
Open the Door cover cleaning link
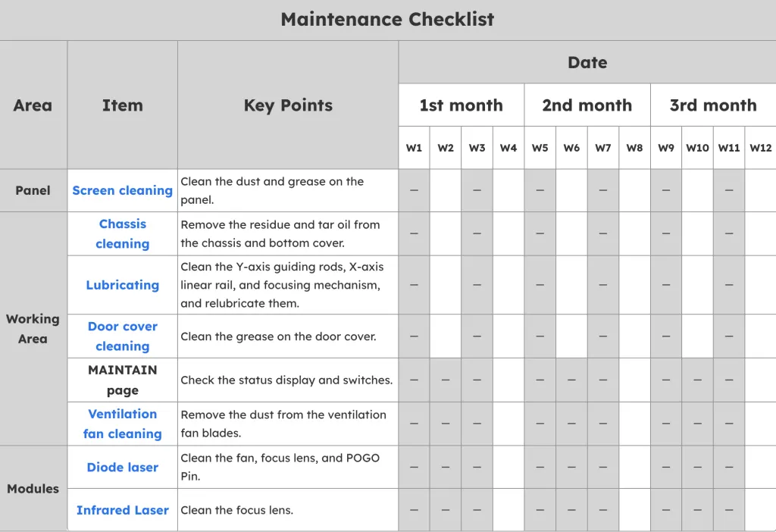tap(122, 336)
